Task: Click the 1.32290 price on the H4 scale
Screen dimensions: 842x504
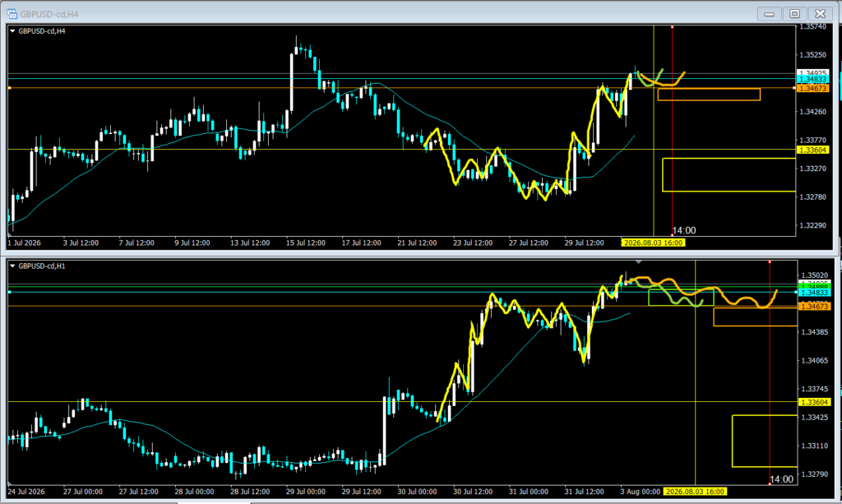Action: pos(812,225)
